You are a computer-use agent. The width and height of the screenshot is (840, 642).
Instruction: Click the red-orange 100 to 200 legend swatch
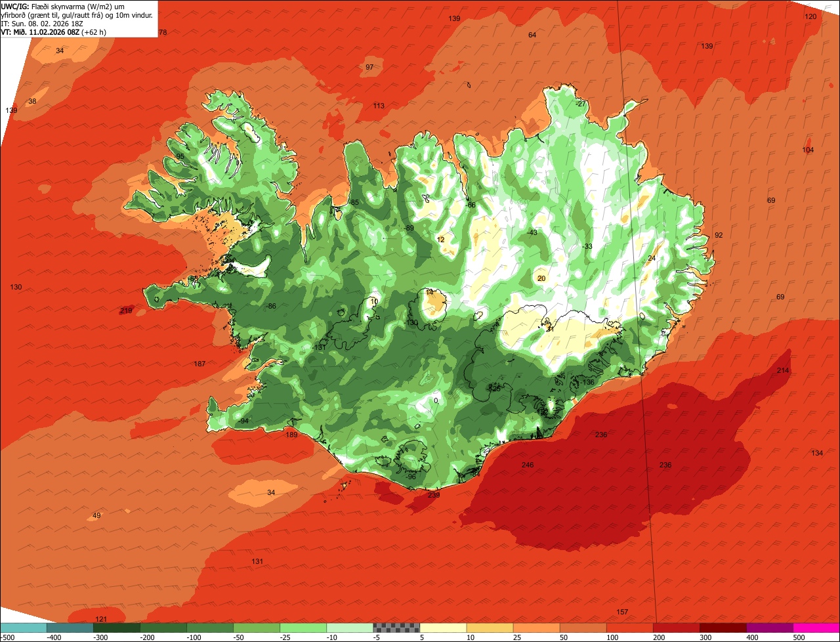pyautogui.click(x=629, y=628)
